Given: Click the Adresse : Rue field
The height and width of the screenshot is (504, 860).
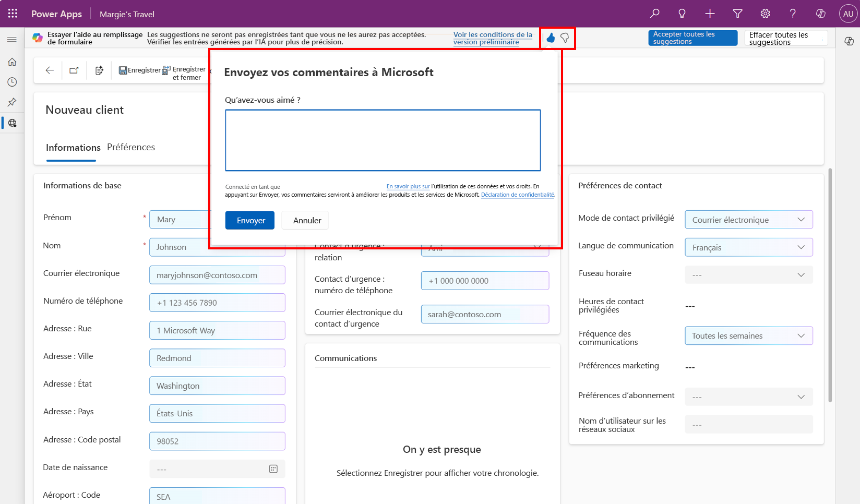Looking at the screenshot, I should pos(217,330).
